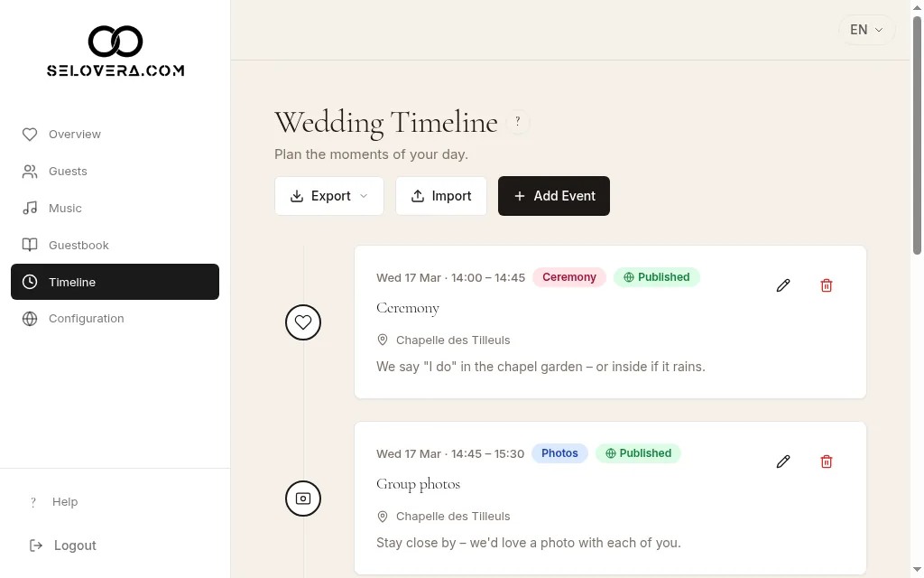Log out using the Logout button
Viewport: 924px width, 578px height.
63,545
